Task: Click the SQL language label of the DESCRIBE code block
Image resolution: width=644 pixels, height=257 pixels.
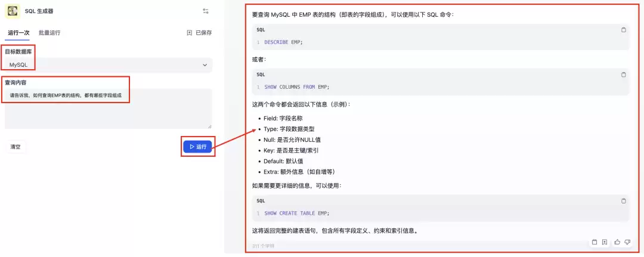Action: point(261,30)
